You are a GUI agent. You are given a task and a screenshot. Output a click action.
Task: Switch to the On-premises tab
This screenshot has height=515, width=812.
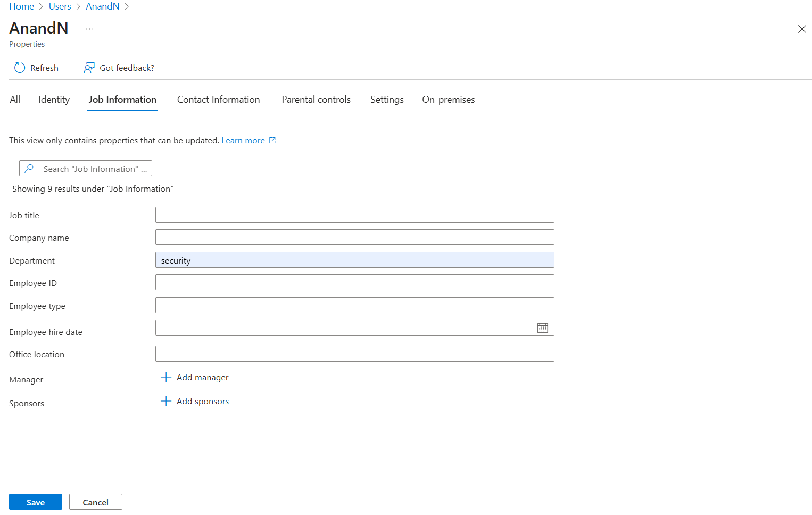pos(448,100)
